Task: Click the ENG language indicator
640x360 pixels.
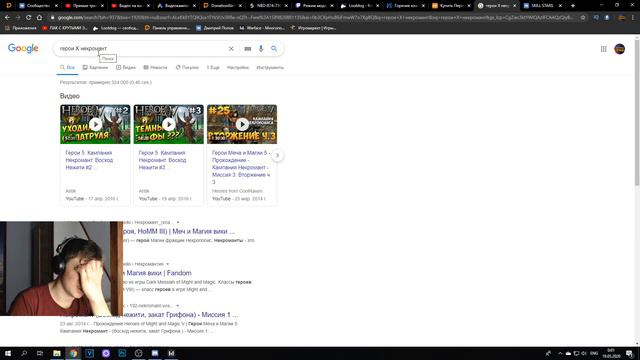Action: click(x=594, y=353)
